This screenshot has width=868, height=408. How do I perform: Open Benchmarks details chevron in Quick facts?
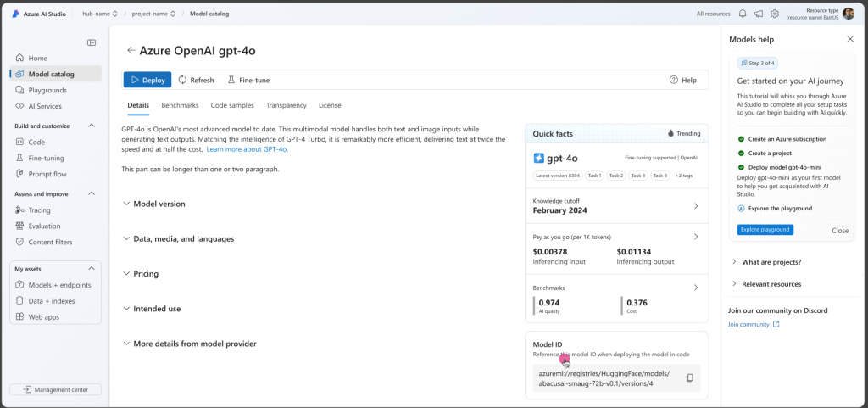(696, 288)
